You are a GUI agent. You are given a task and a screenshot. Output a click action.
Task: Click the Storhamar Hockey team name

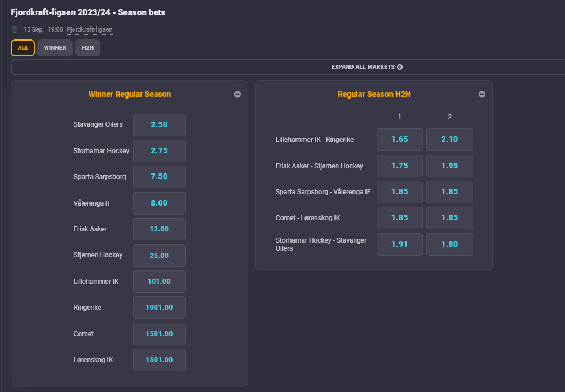pyautogui.click(x=101, y=151)
